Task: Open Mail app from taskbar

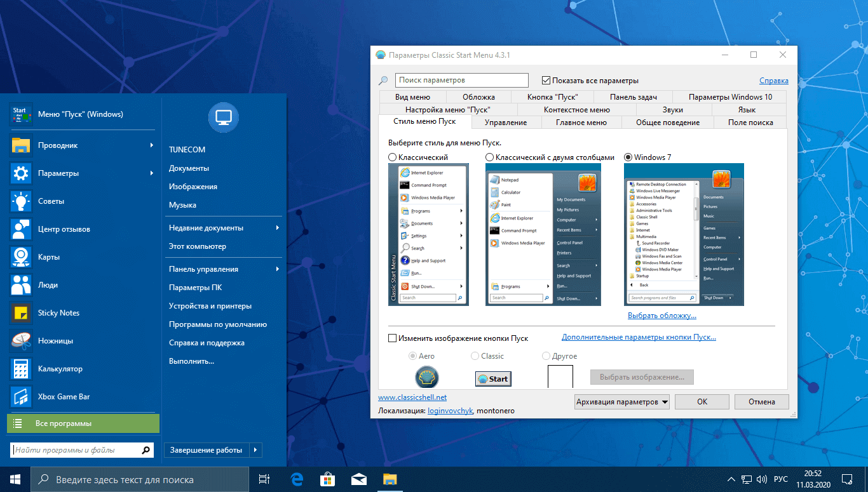Action: point(358,479)
